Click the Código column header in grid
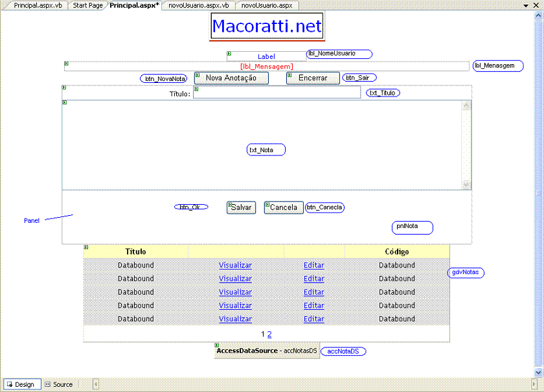This screenshot has width=544, height=392. tap(397, 251)
